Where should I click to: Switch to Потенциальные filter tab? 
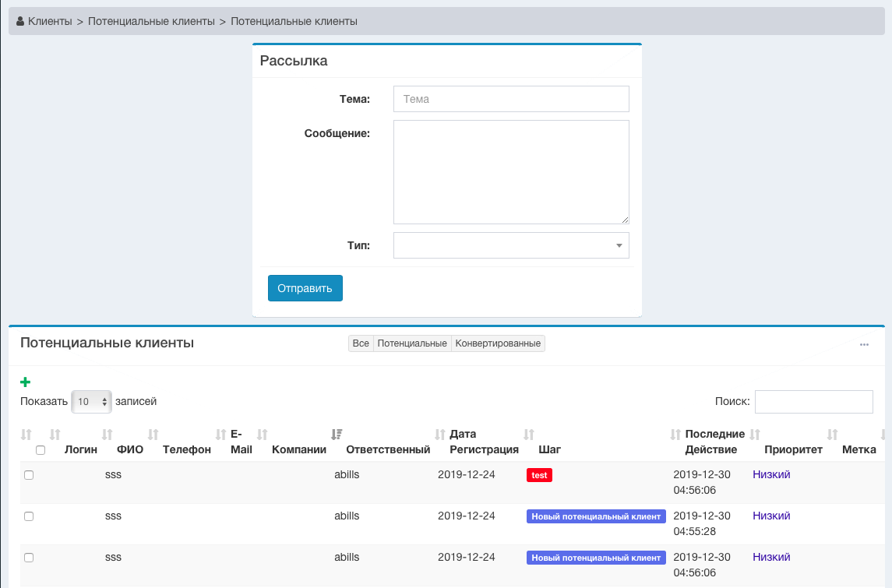412,343
